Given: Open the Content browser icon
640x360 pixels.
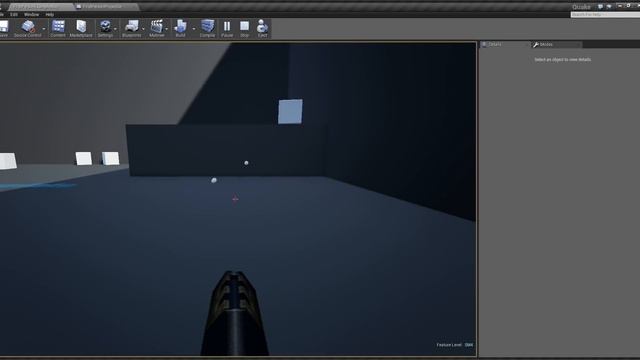Looking at the screenshot, I should pos(58,29).
